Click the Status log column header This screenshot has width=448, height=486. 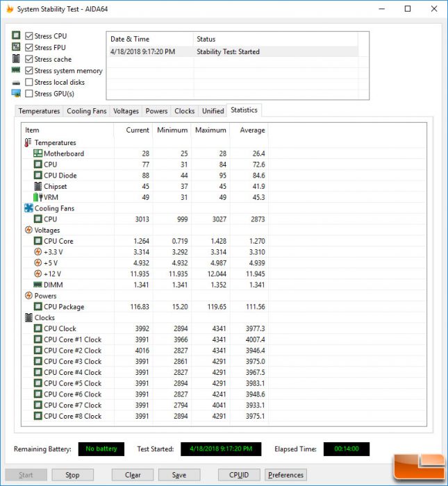(x=276, y=39)
